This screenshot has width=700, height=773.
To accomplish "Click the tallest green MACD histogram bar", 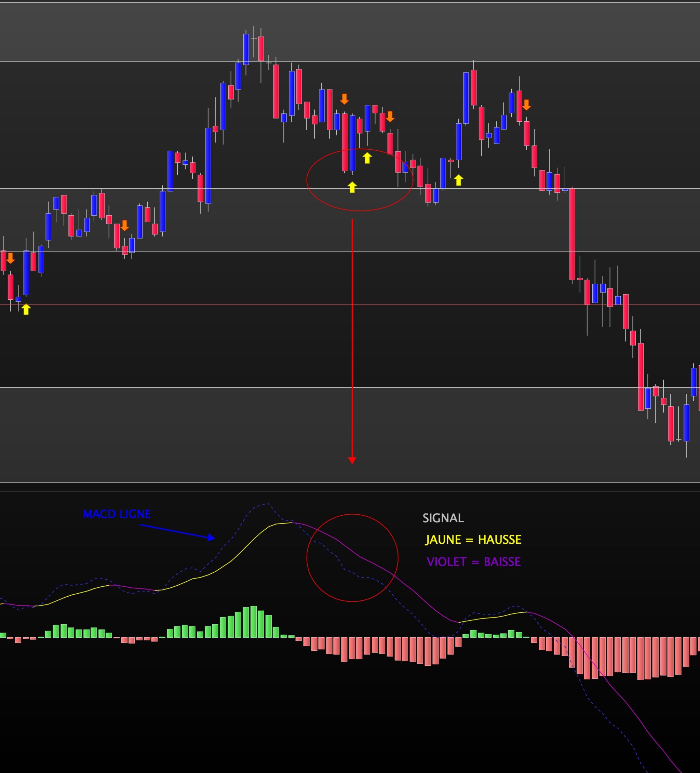I will pos(253,622).
